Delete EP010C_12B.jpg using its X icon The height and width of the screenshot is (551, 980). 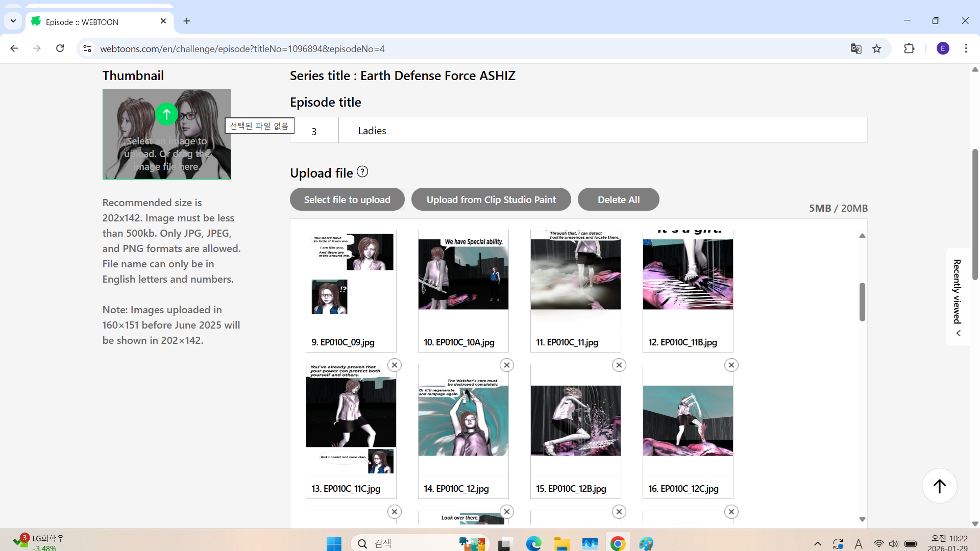(619, 365)
